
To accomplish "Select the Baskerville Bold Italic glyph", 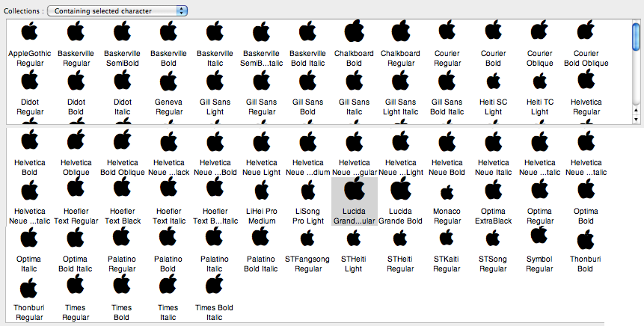I will (x=308, y=31).
